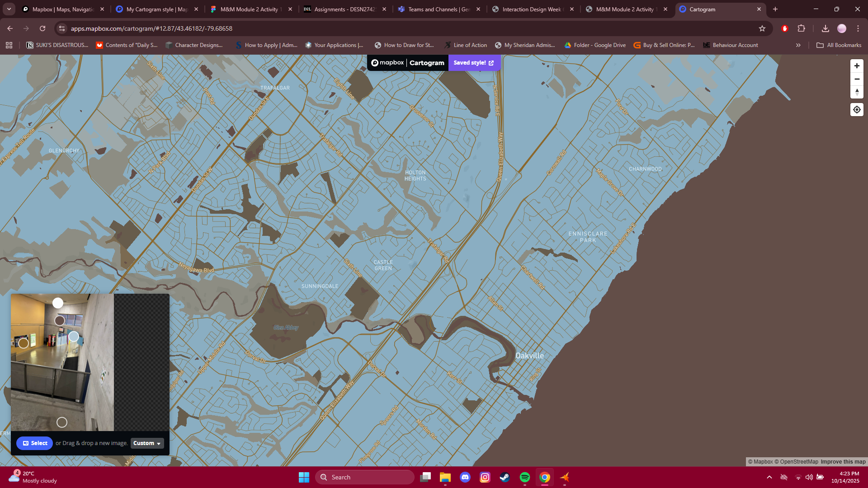868x488 pixels.
Task: Switch to Assignments DESN2742 tab
Action: 344,9
